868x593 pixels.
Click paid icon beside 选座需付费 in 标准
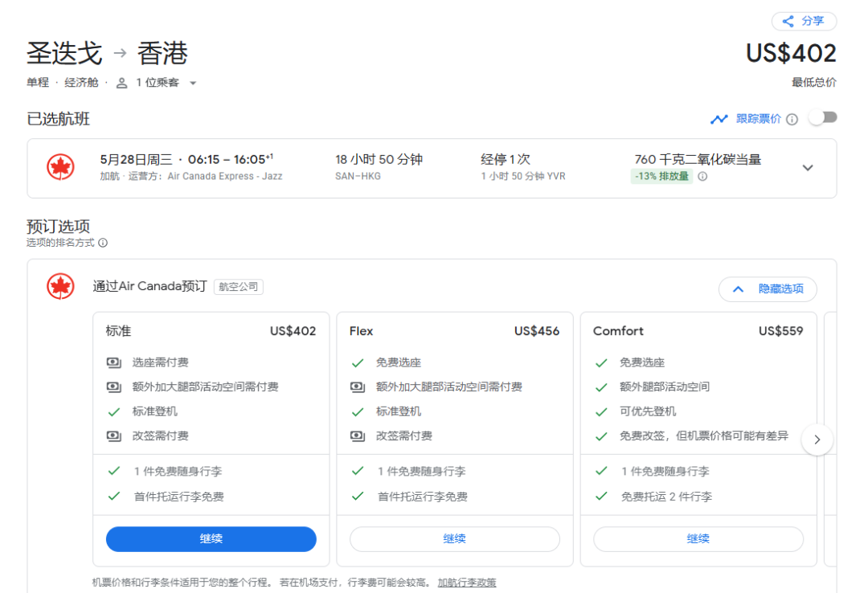click(x=114, y=362)
